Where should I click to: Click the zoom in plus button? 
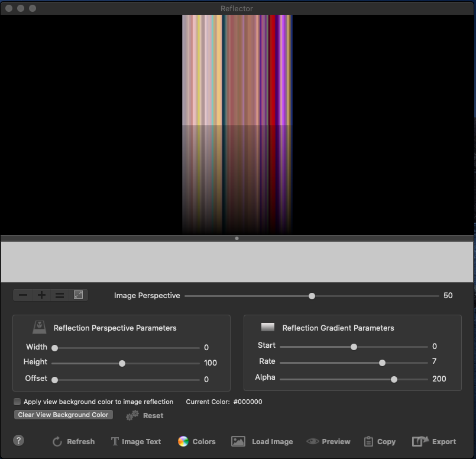(x=41, y=295)
